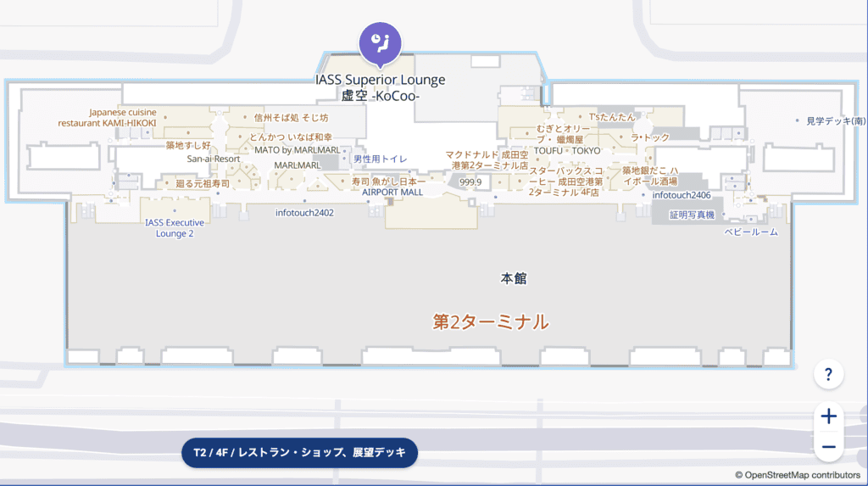Select the 信州そば処 そじ坊 restaurant label
The height and width of the screenshot is (486, 868).
tap(292, 118)
